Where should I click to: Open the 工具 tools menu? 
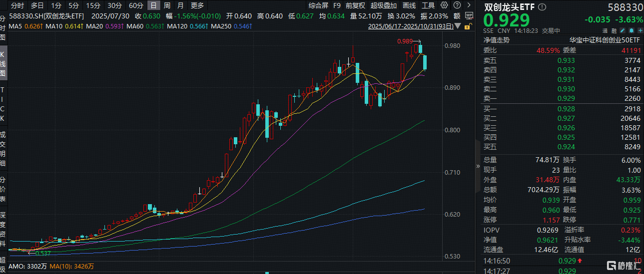[x=428, y=5]
